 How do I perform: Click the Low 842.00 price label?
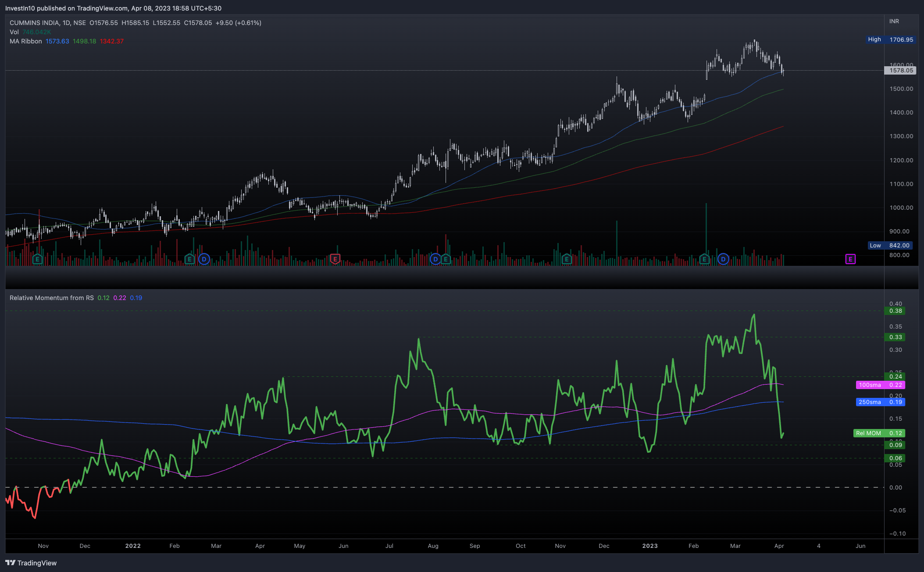point(890,245)
